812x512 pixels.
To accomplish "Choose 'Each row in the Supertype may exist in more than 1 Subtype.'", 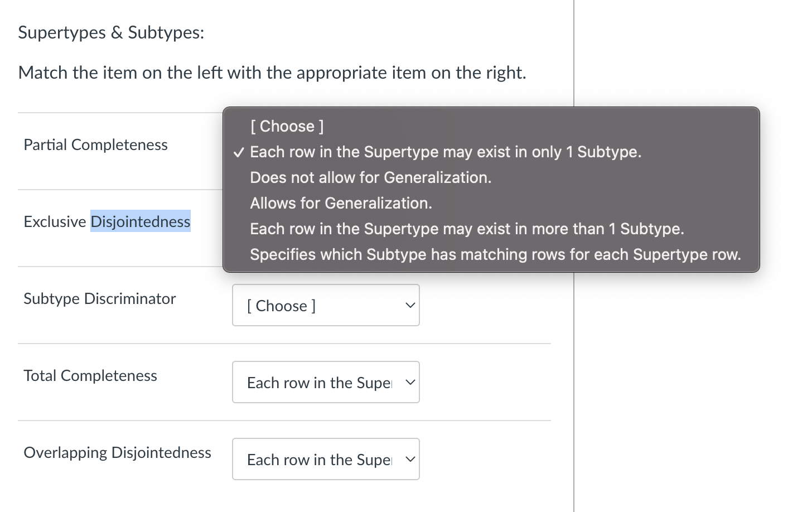I will (467, 229).
